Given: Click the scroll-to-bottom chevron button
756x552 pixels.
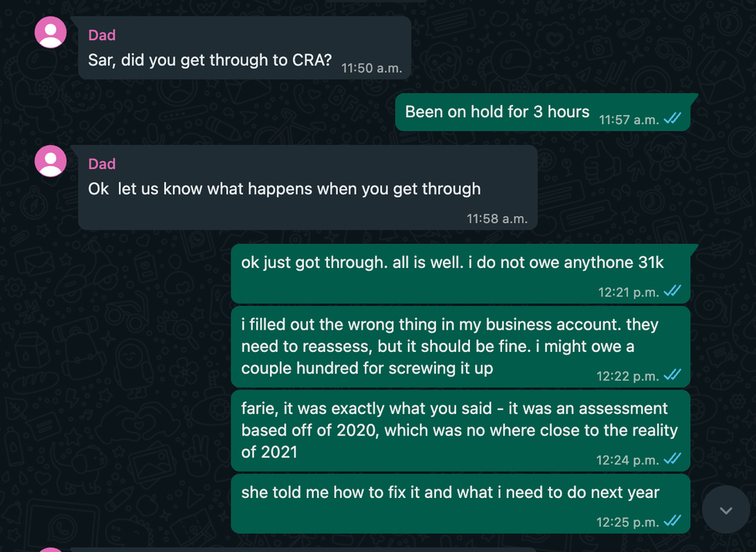Looking at the screenshot, I should click(x=726, y=510).
